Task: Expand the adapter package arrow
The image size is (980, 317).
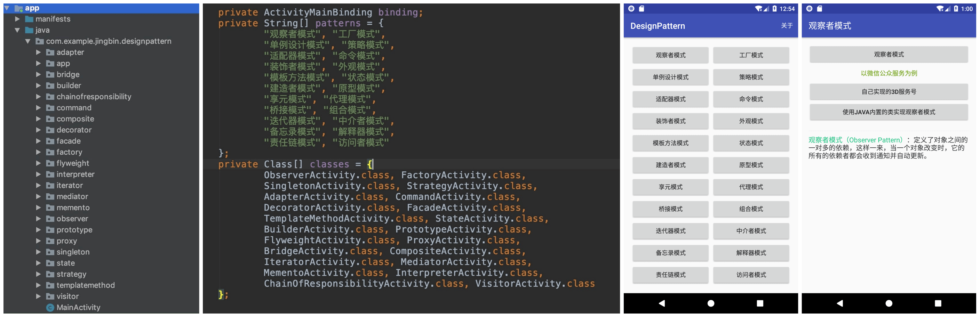Action: 38,52
